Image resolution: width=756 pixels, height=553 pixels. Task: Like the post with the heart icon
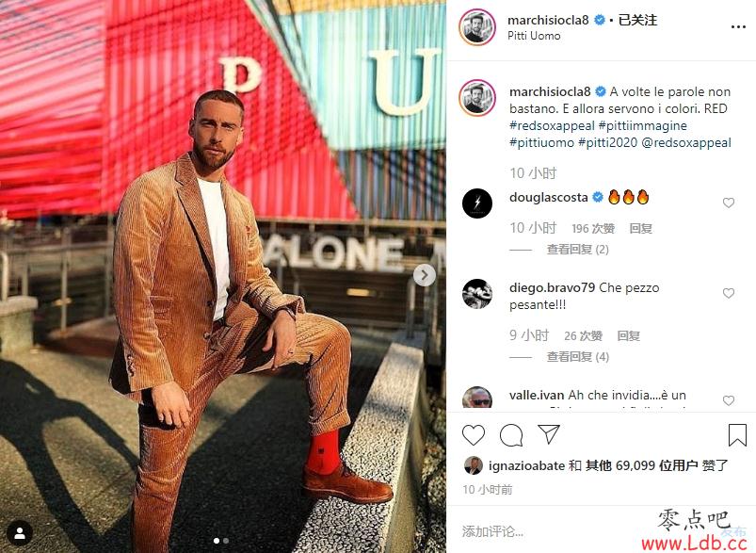tap(474, 435)
